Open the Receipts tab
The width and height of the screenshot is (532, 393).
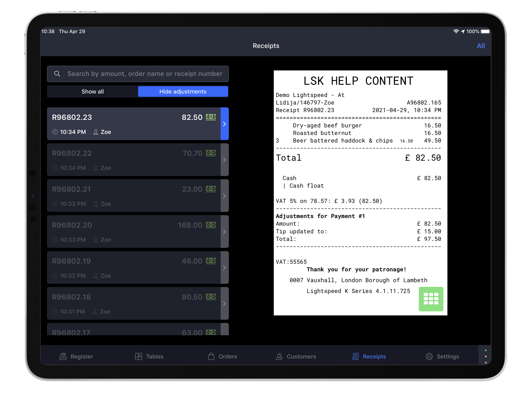[x=369, y=357]
